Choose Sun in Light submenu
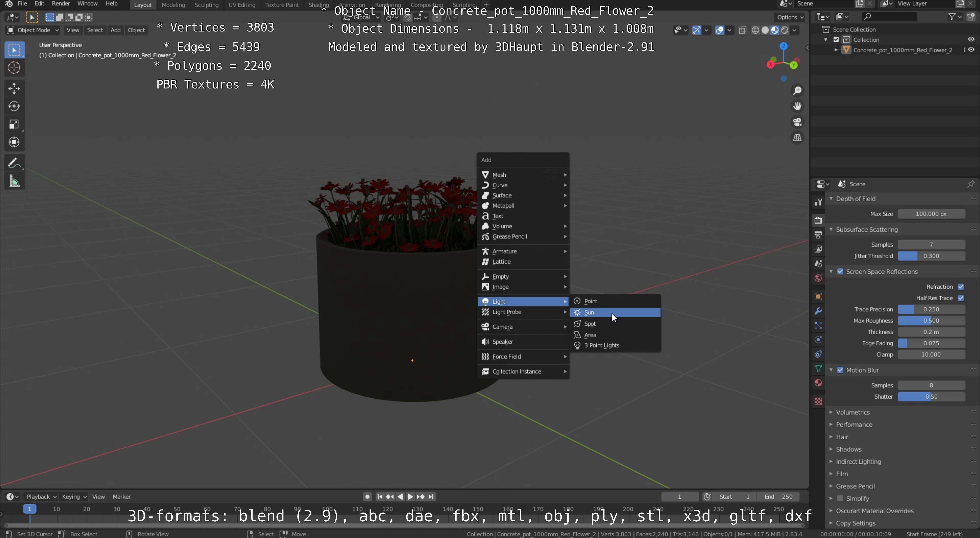 click(615, 312)
